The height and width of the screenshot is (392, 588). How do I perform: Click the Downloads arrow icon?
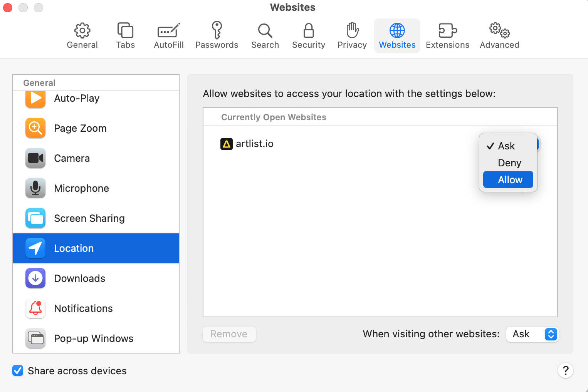[x=35, y=278]
